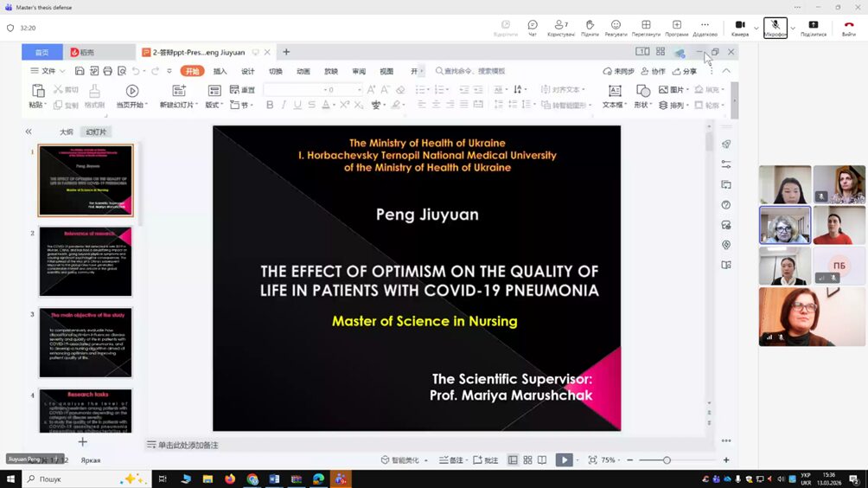The image size is (868, 488).
Task: Switch to the 设计 Design ribbon tab
Action: point(247,71)
